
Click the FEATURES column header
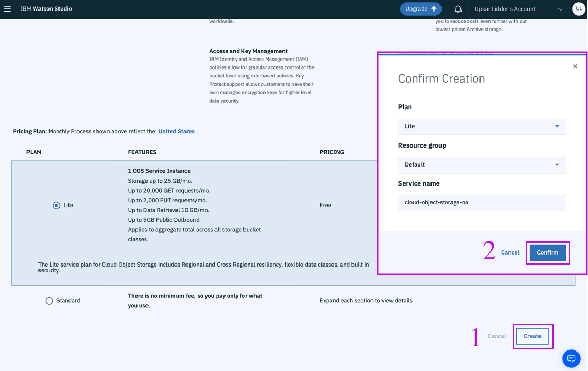[x=142, y=152]
